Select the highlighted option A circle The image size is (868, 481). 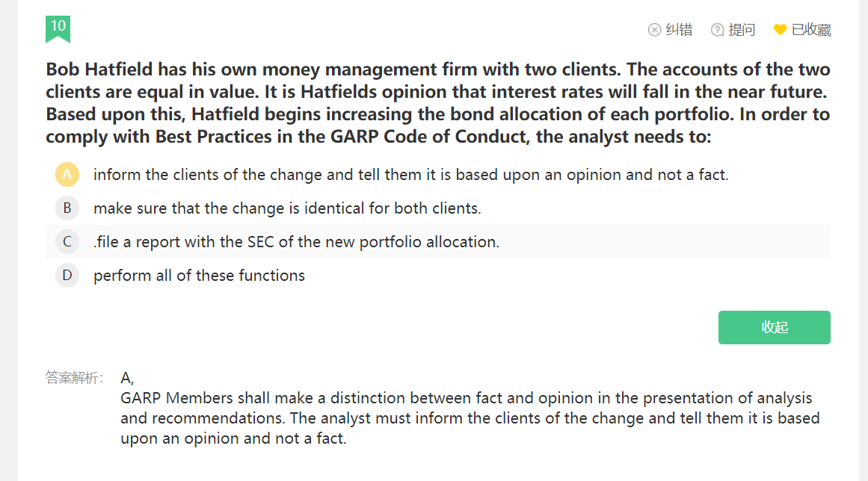pos(67,175)
